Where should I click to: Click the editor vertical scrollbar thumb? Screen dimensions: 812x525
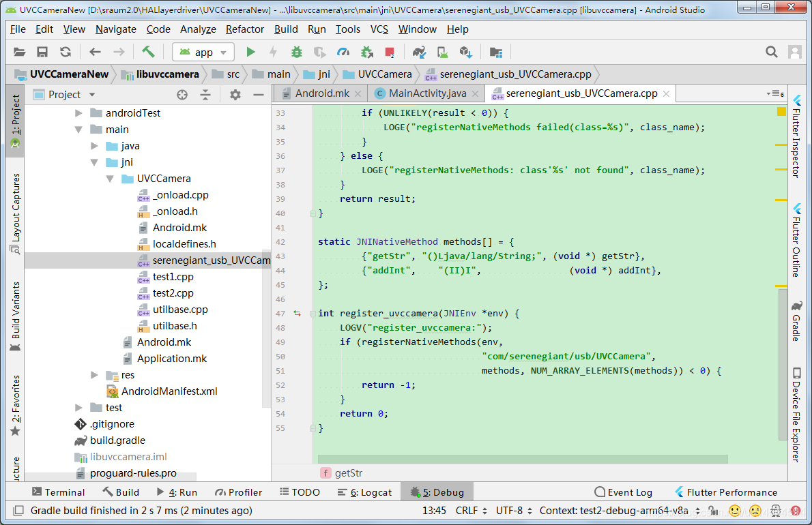tap(782, 365)
